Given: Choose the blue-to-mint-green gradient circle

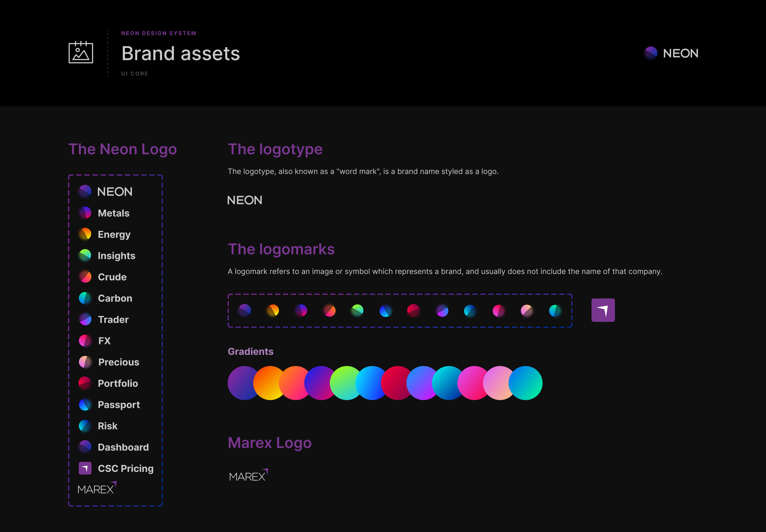Looking at the screenshot, I should [x=525, y=383].
